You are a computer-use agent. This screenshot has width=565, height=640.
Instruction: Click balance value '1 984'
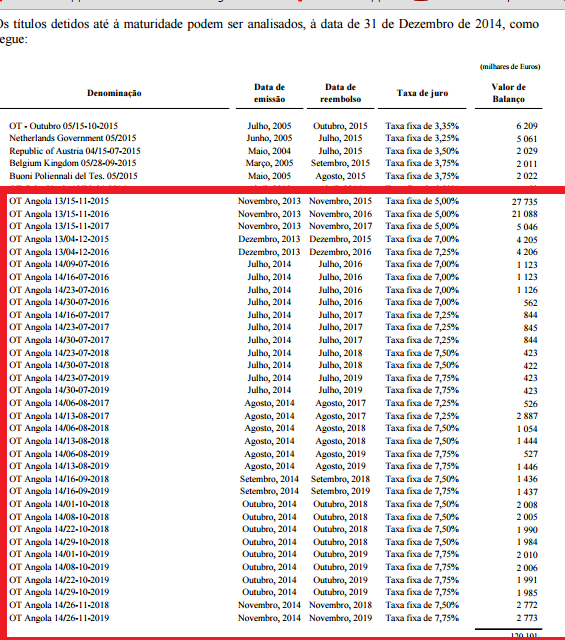(527, 542)
